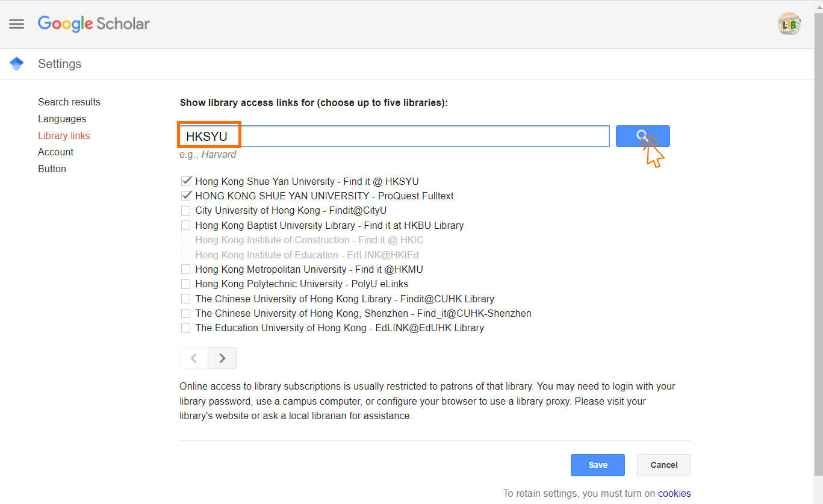Enable City University of Hong Kong checkbox
Screen dimensions: 823x504
(x=186, y=211)
